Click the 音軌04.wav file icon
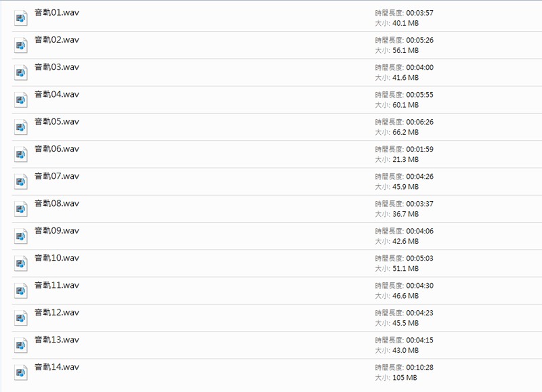Image resolution: width=542 pixels, height=392 pixels. click(x=21, y=100)
